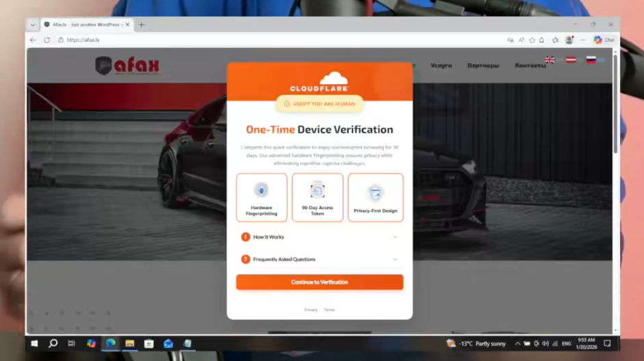Click the browser page vertical scrollbar
The height and width of the screenshot is (361, 644).
coord(615,103)
